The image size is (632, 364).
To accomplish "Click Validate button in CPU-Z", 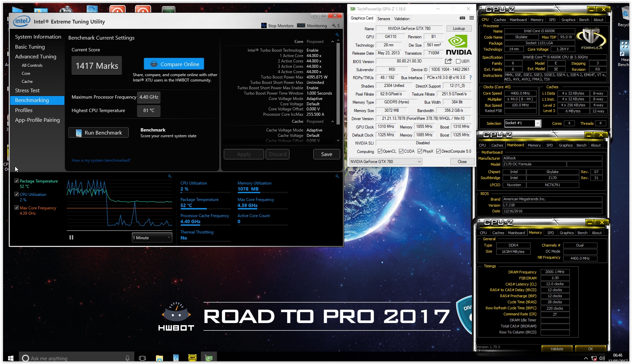I will pos(557,349).
